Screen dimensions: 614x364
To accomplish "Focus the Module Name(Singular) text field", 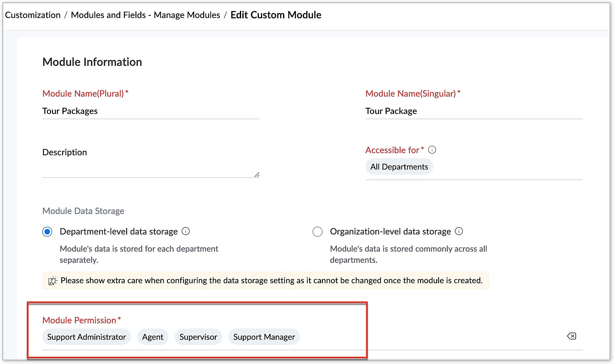I will click(x=474, y=111).
